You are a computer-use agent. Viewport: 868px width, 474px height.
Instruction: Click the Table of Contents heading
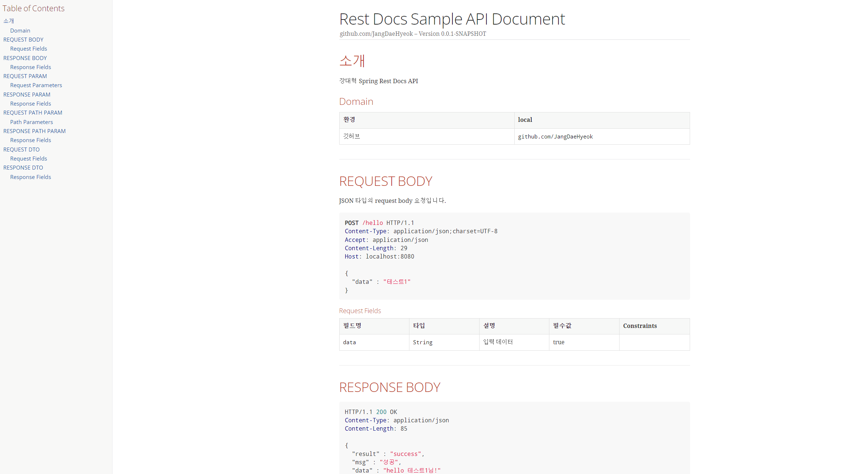pos(34,8)
